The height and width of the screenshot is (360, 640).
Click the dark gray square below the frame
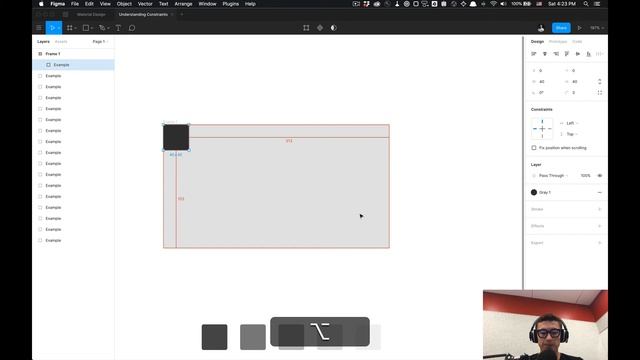[x=214, y=337]
